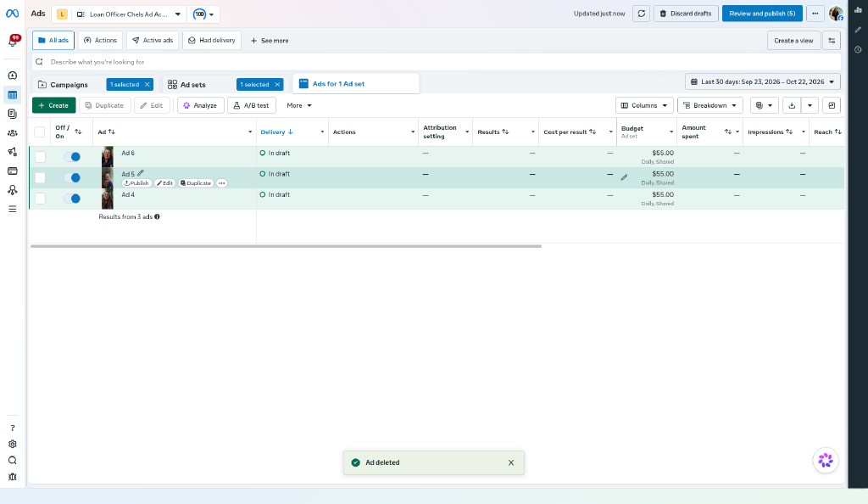Open notifications bell with 99 badge
Viewport: 868px width, 504px height.
[x=12, y=41]
